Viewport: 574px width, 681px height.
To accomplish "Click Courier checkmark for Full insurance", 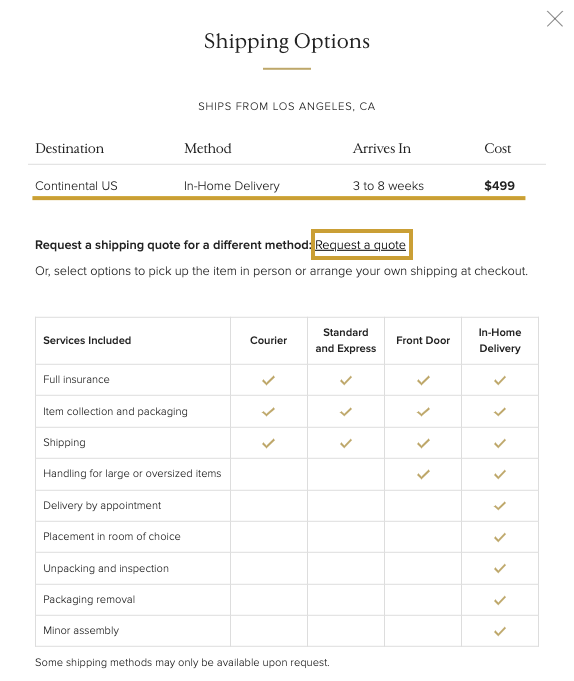I will tap(268, 380).
